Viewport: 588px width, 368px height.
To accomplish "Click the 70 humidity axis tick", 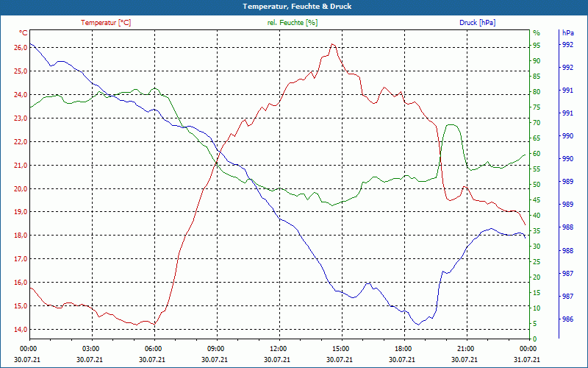I will (537, 122).
